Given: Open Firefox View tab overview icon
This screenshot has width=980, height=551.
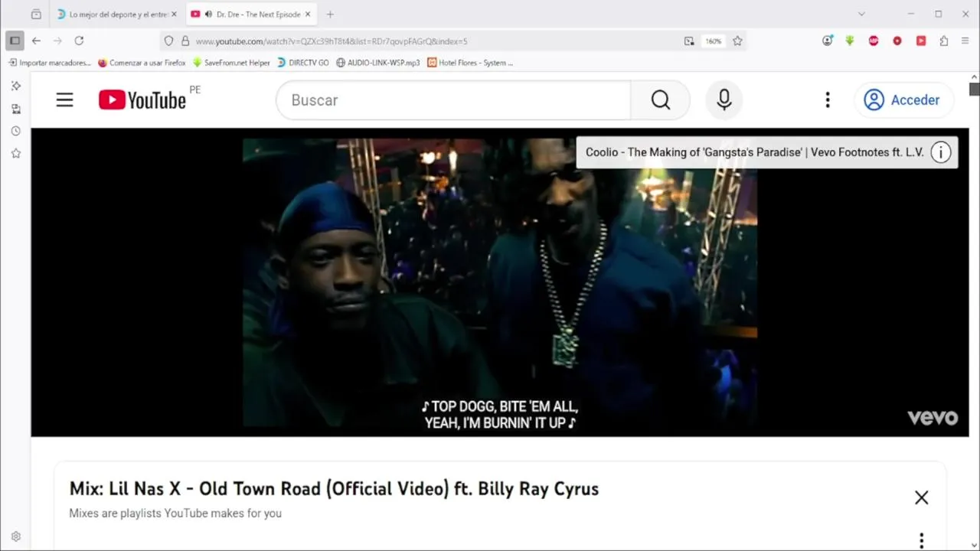Looking at the screenshot, I should 36,14.
